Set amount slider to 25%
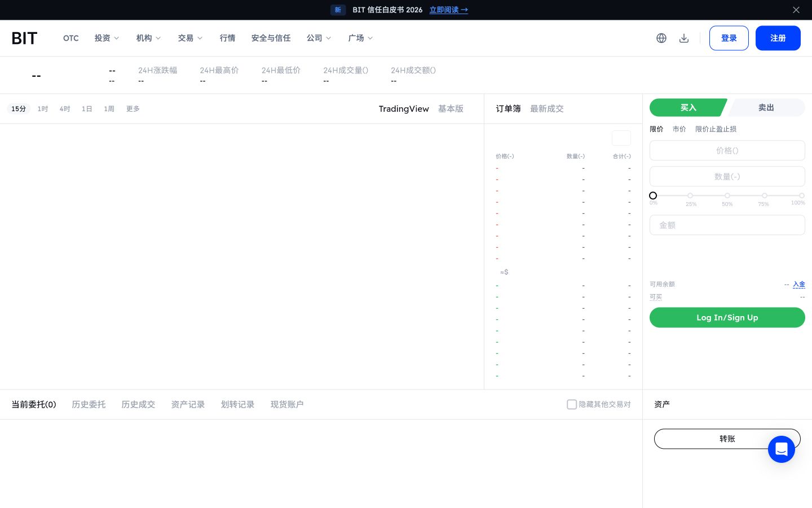Image resolution: width=812 pixels, height=508 pixels. 690,196
